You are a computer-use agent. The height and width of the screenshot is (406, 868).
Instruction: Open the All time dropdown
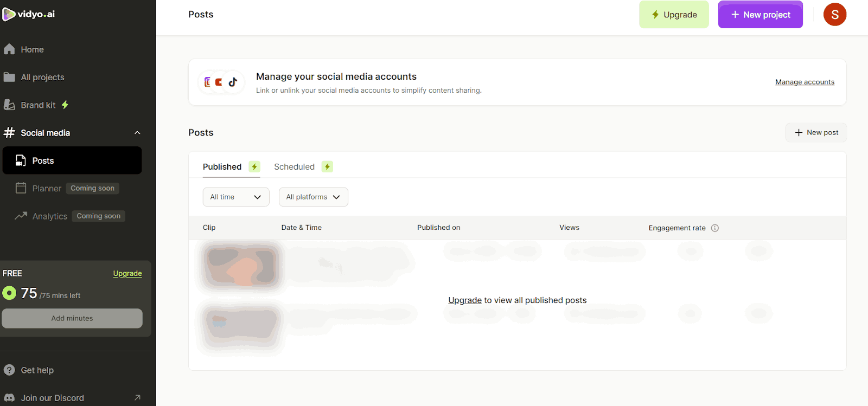(x=235, y=197)
